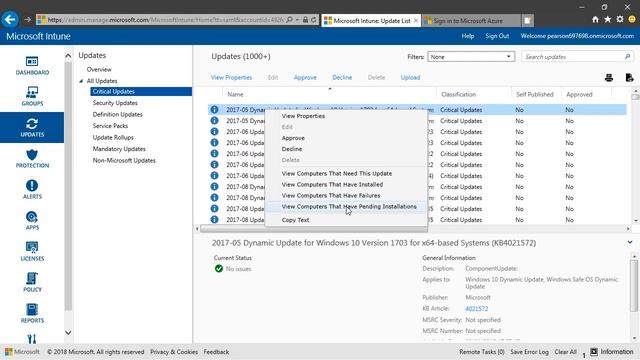Open the Reports section icon

coord(32,309)
